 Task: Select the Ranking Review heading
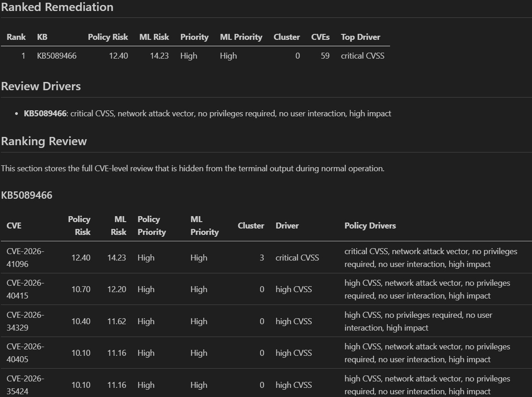pos(44,141)
